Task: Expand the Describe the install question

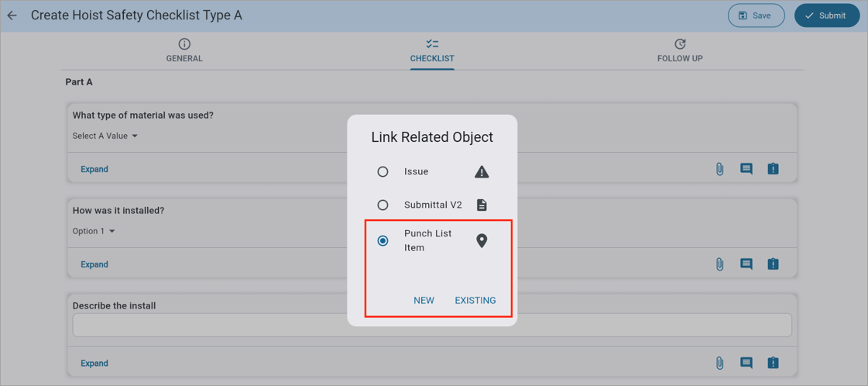Action: 94,364
